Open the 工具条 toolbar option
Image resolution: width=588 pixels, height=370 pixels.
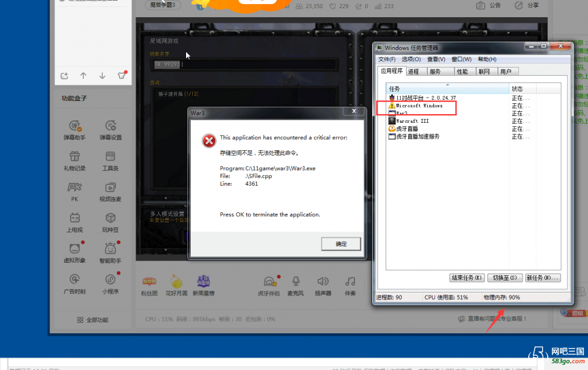111,161
